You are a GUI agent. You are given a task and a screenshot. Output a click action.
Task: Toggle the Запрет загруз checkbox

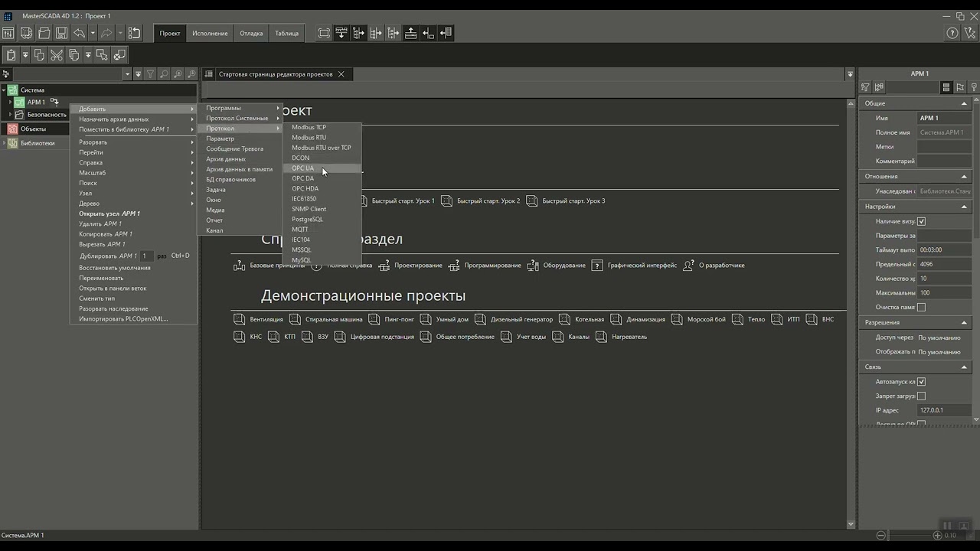point(921,396)
